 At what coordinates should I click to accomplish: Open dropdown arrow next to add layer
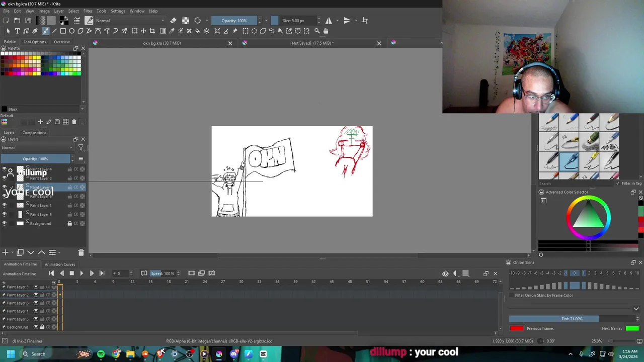click(x=13, y=252)
